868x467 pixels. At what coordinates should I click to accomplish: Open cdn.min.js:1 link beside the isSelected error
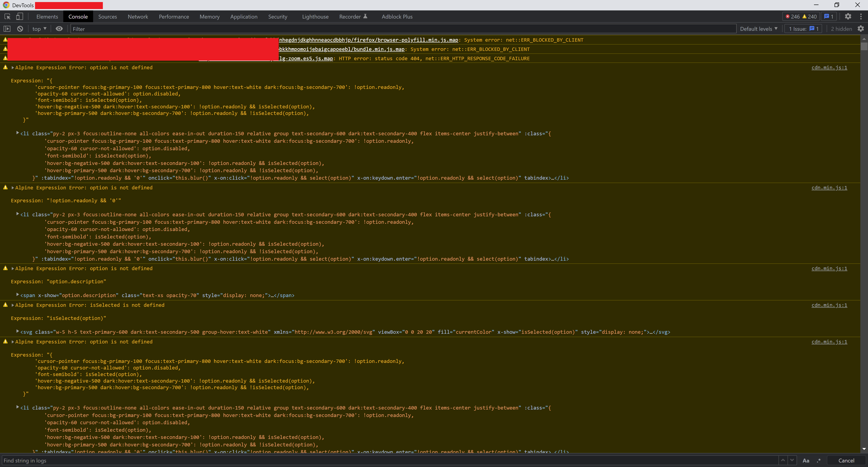(x=829, y=305)
